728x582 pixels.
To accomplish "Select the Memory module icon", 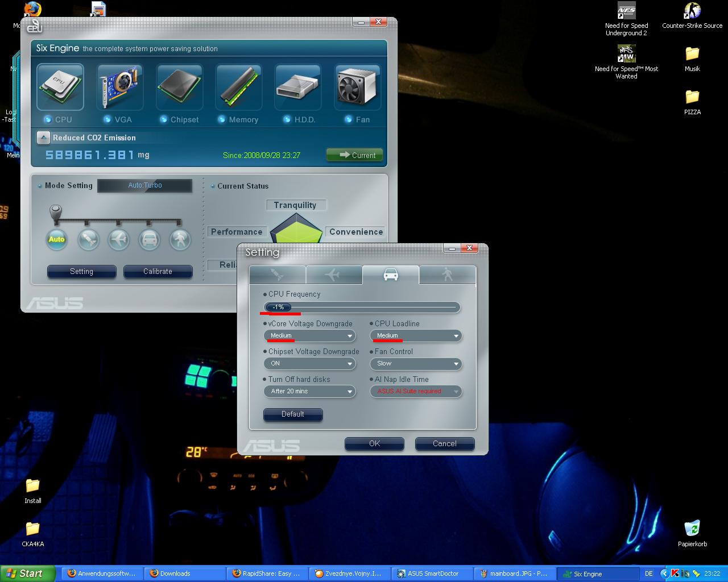I will tap(238, 86).
